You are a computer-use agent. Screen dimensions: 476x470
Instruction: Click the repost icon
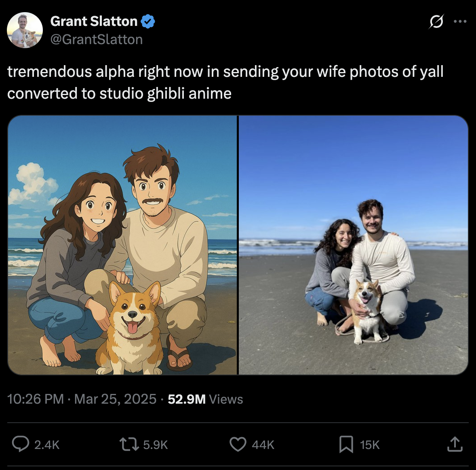129,444
